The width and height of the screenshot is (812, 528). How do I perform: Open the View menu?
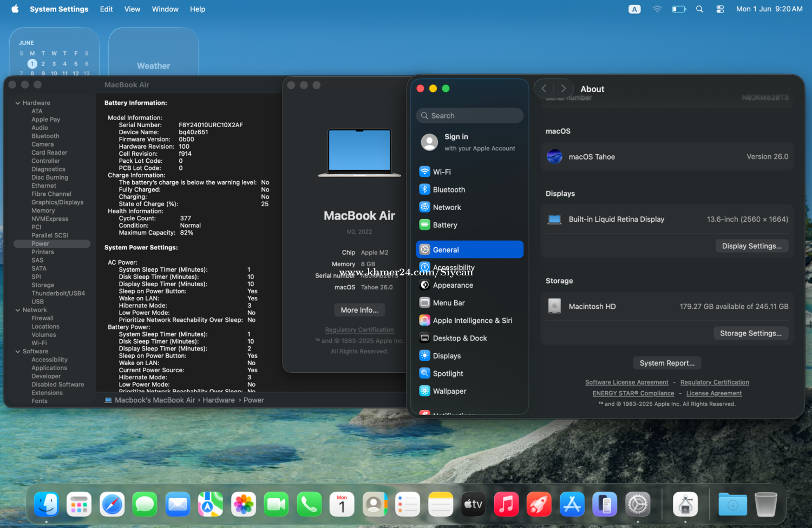(132, 9)
